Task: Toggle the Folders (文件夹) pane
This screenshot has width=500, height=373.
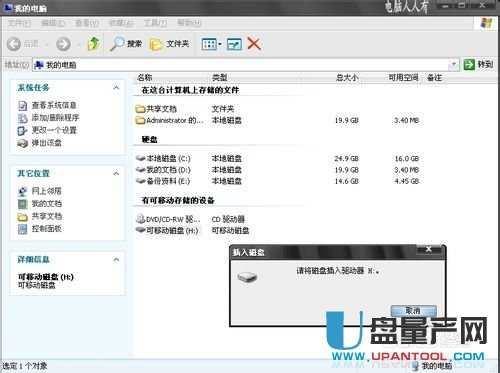Action: (x=169, y=44)
